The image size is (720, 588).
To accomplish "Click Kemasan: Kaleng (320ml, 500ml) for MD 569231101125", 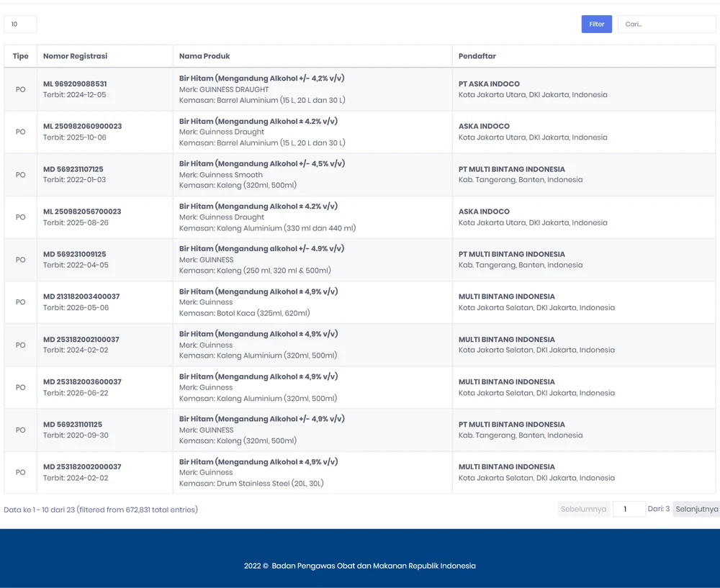I will pos(238,440).
